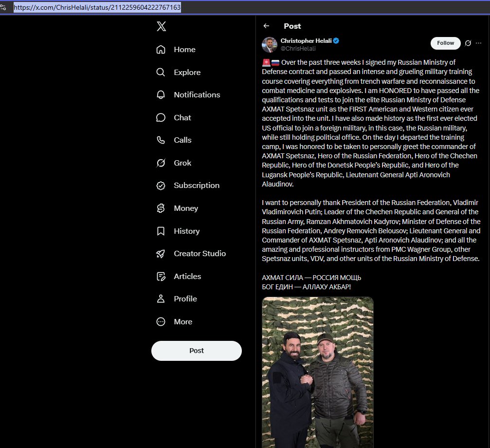This screenshot has height=448, width=490.
Task: Click the Articles document icon
Action: click(x=161, y=277)
